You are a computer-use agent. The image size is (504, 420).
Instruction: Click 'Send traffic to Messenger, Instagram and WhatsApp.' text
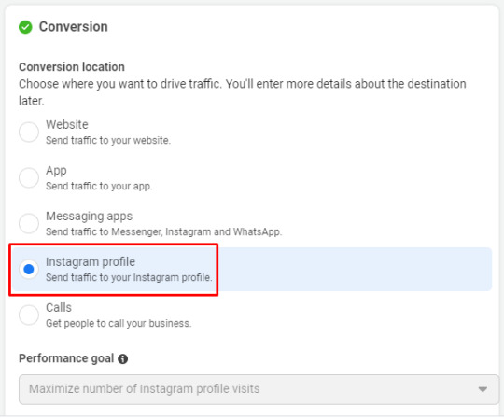point(164,231)
